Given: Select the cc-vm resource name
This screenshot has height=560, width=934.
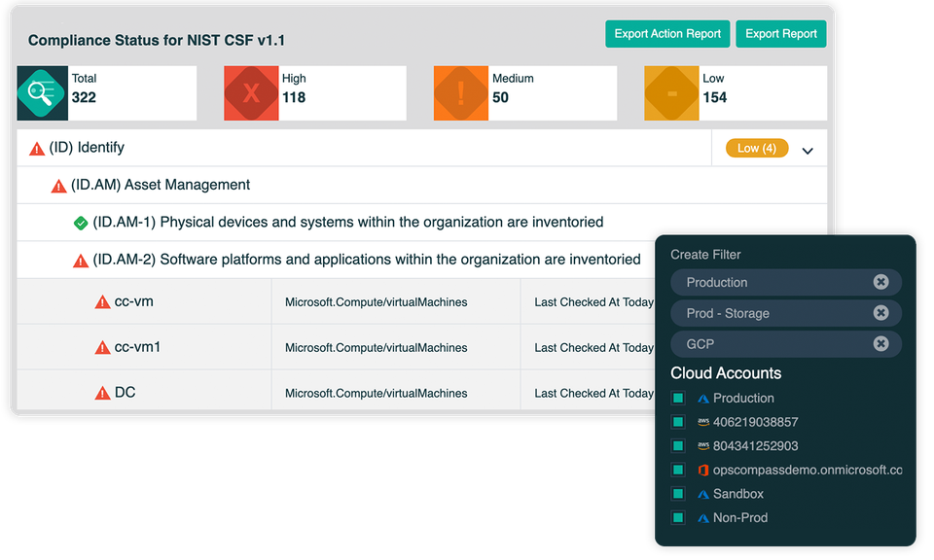Looking at the screenshot, I should [x=134, y=301].
